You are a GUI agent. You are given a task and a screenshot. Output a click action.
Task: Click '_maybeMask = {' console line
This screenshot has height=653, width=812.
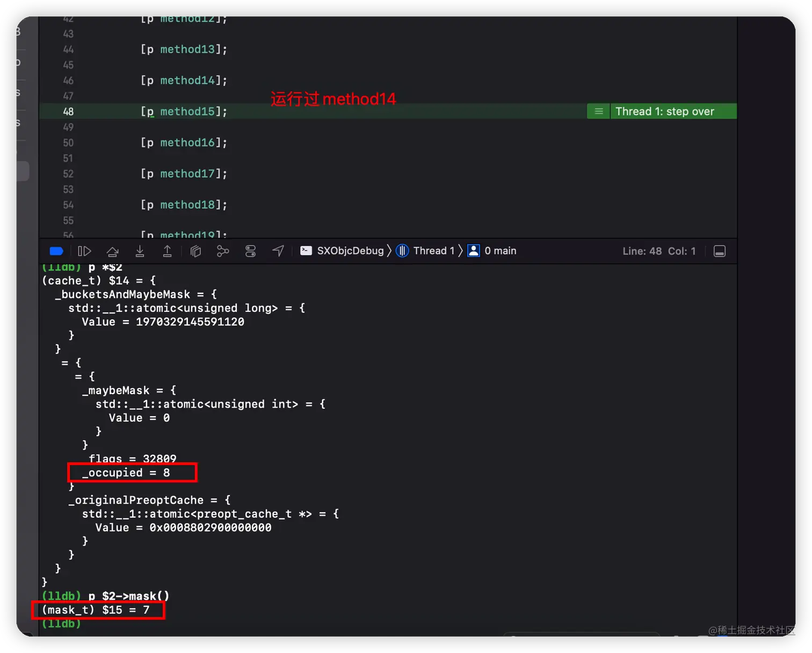[129, 390]
